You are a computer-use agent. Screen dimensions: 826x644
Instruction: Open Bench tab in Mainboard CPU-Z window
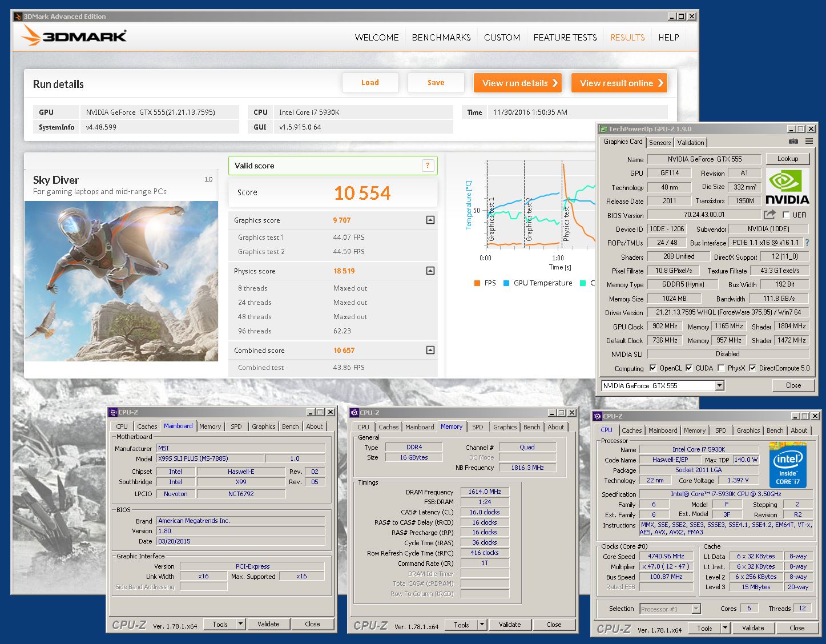coord(290,426)
